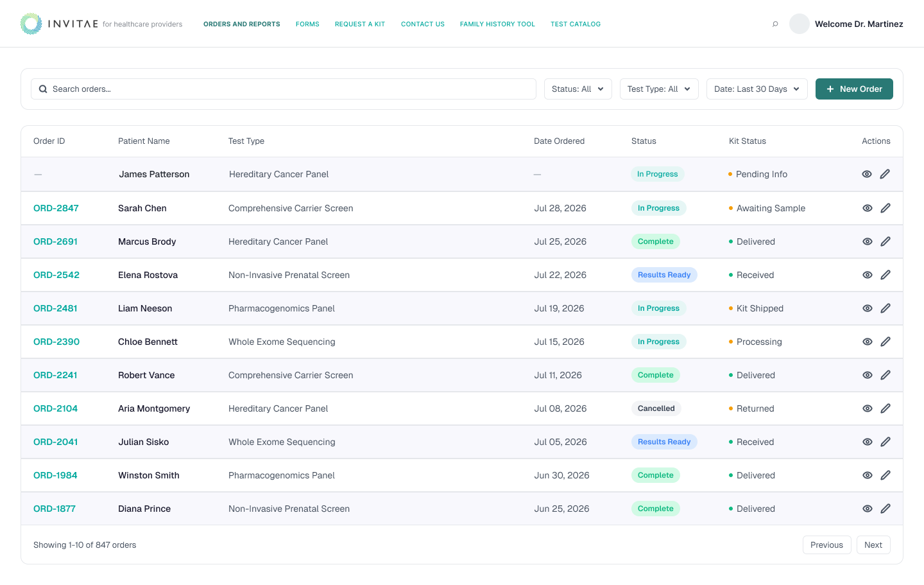Screen dimensions: 924x585
Task: Focus the Search orders field
Action: point(284,89)
